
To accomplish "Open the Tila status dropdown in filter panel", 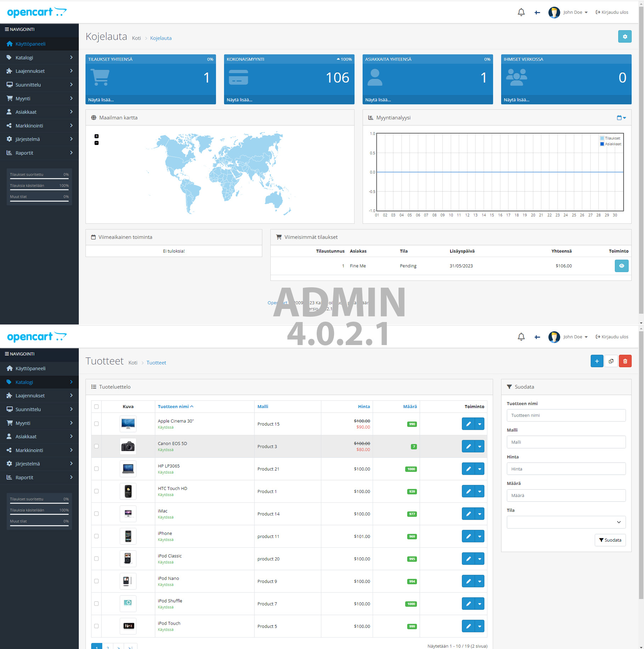I will point(566,522).
